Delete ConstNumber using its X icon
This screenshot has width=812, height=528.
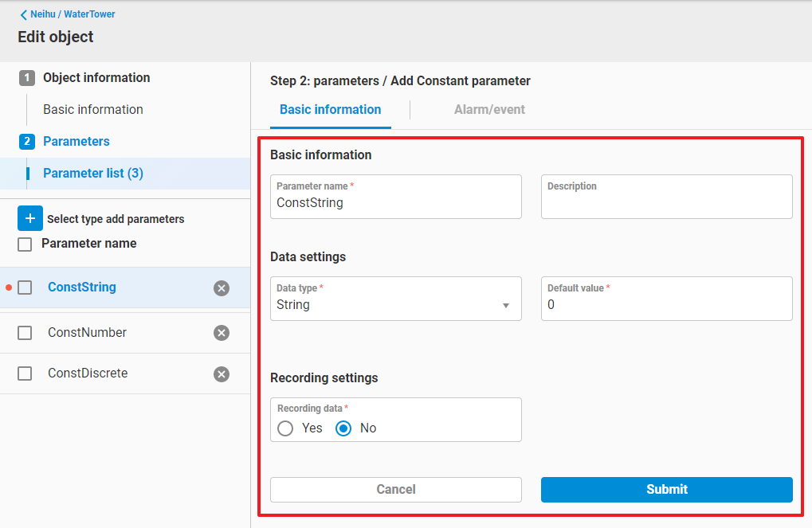[x=222, y=333]
